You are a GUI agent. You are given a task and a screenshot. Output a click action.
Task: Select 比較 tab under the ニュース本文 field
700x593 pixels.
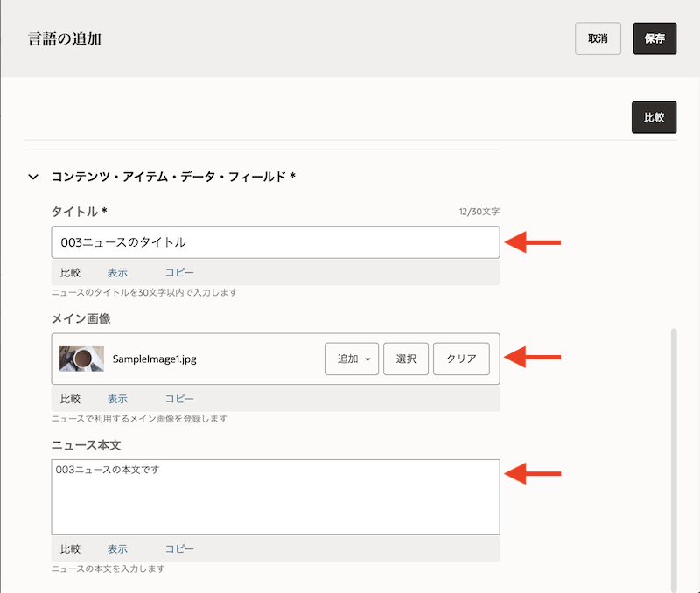coord(71,549)
